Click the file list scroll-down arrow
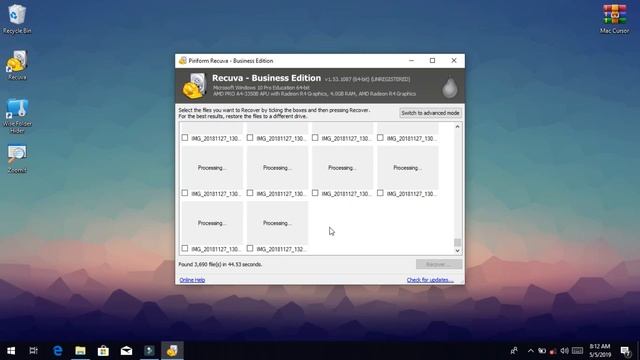 457,251
